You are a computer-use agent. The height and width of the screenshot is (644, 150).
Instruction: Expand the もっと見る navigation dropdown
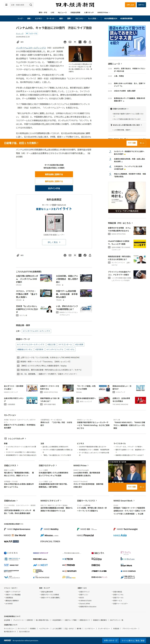tap(93, 18)
